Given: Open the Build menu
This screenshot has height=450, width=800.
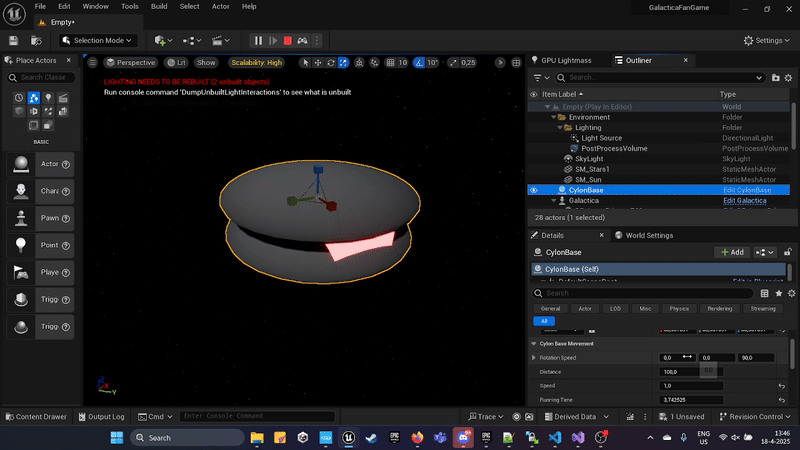Looking at the screenshot, I should click(159, 6).
